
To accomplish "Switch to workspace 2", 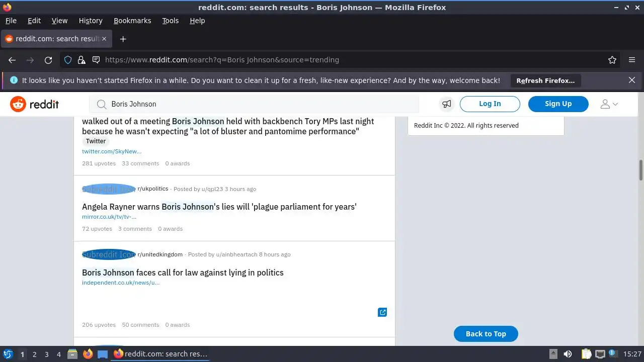I will tap(34, 354).
